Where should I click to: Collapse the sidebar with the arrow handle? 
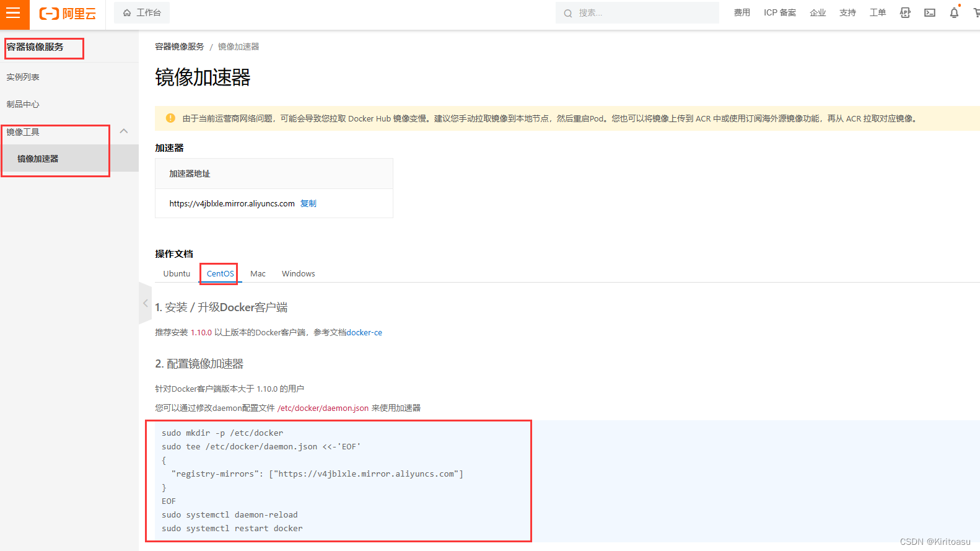(x=145, y=303)
